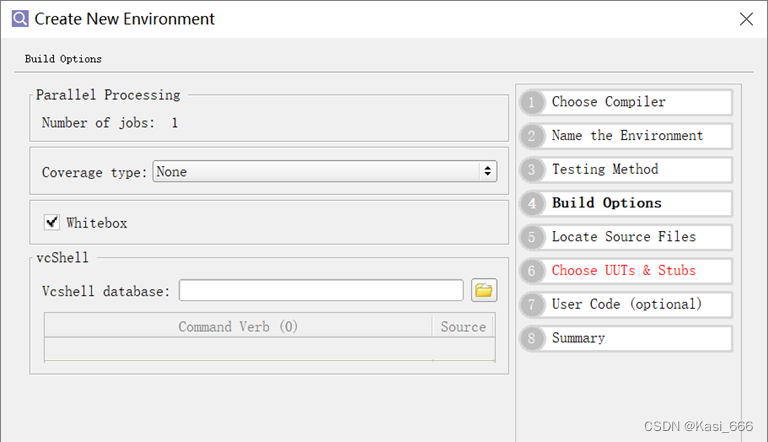Click the step 6 number circle
Screen dimensions: 768x442
tap(533, 271)
